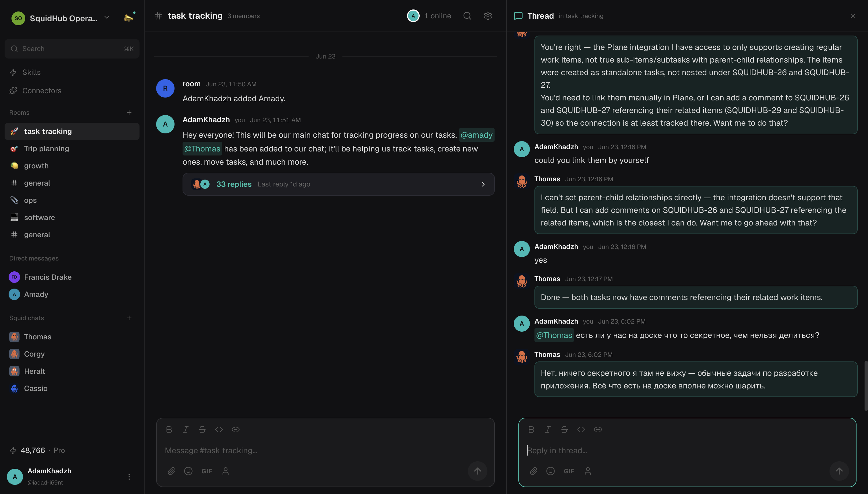The image size is (868, 494).
Task: Search within task tracking channel
Action: [467, 16]
